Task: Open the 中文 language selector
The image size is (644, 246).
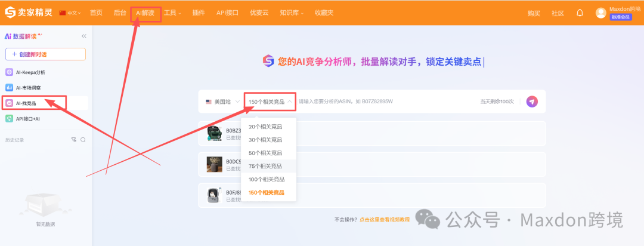Action: point(70,13)
